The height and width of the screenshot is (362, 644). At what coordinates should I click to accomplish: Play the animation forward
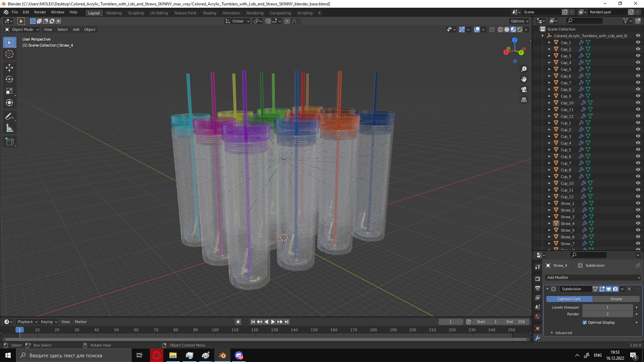click(x=273, y=322)
